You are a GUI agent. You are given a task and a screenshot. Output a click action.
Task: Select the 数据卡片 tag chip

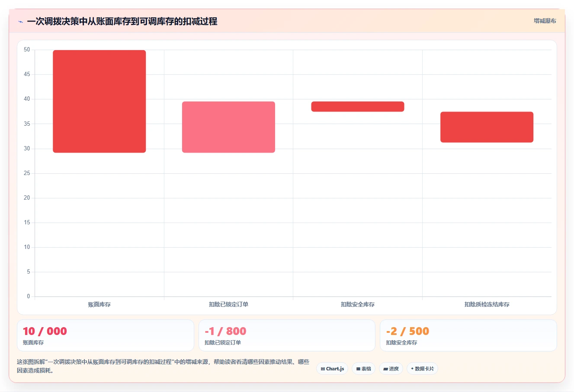[x=422, y=369]
